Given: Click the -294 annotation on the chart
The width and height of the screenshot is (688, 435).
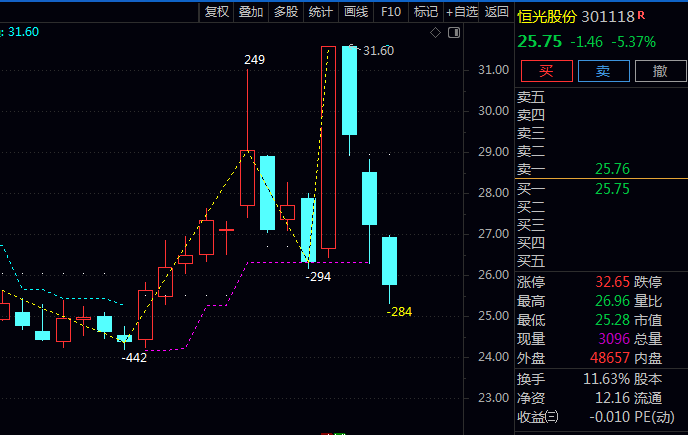Looking at the screenshot, I should [x=319, y=277].
